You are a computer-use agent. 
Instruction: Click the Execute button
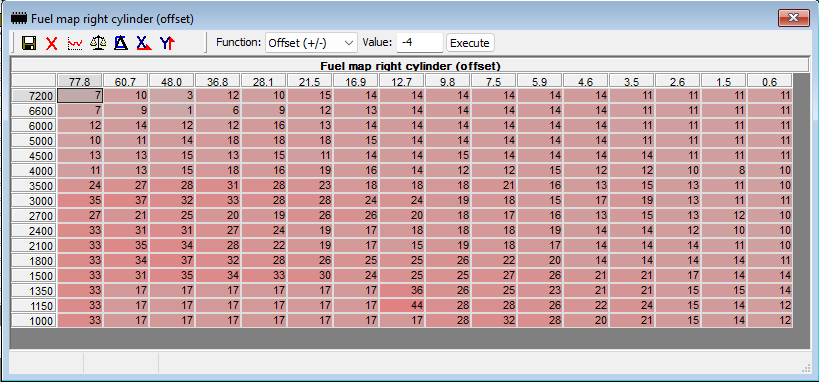tap(470, 43)
